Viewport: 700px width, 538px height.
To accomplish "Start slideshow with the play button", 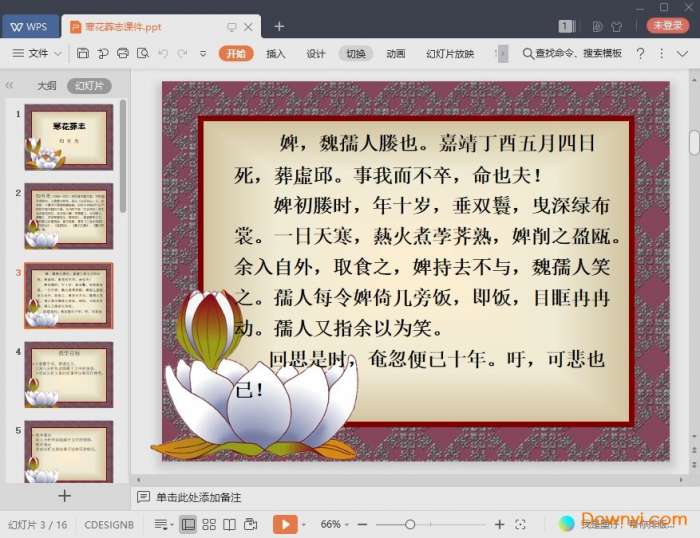I will (x=285, y=524).
